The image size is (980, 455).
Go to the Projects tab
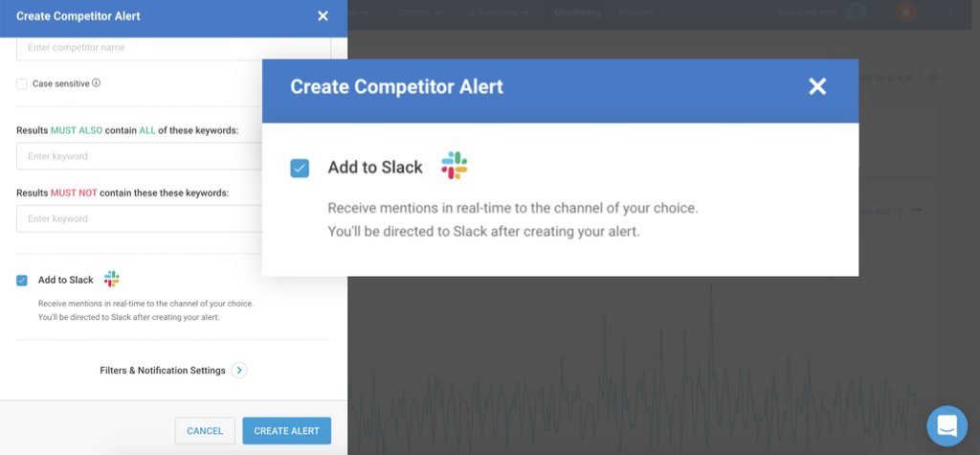pyautogui.click(x=635, y=12)
